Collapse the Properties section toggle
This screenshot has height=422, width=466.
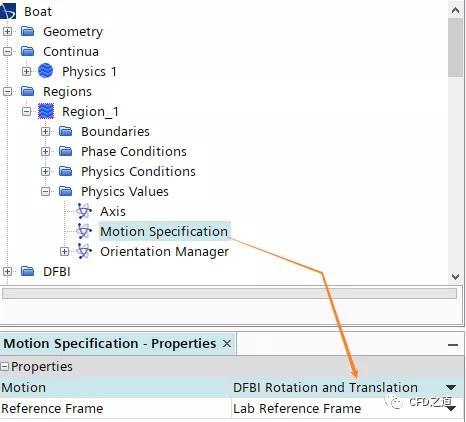pos(4,367)
